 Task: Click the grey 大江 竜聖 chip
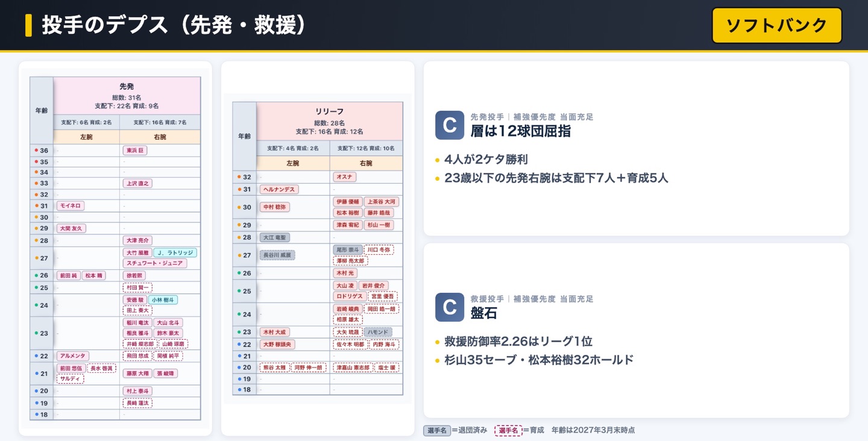point(275,237)
